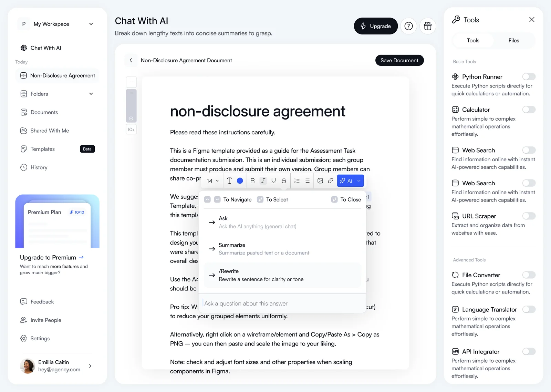Underline the selected text
This screenshot has width=551, height=392.
click(273, 181)
